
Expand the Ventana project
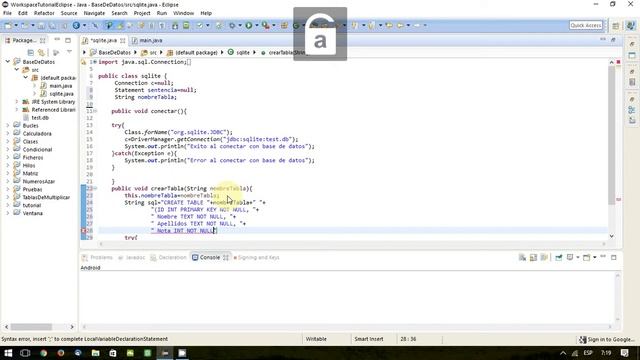click(8, 213)
